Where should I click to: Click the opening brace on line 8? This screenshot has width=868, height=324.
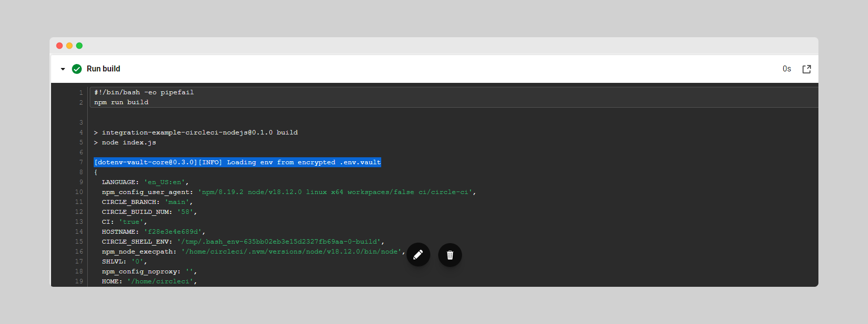coord(96,172)
